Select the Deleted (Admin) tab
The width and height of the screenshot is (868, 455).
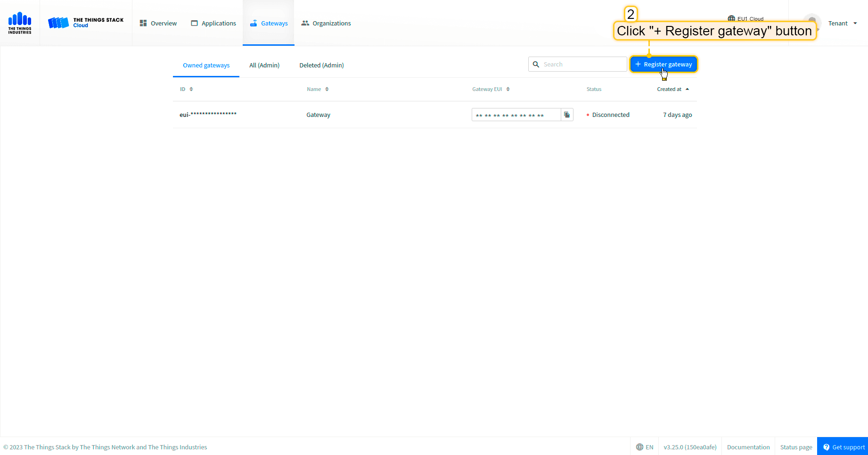[321, 65]
